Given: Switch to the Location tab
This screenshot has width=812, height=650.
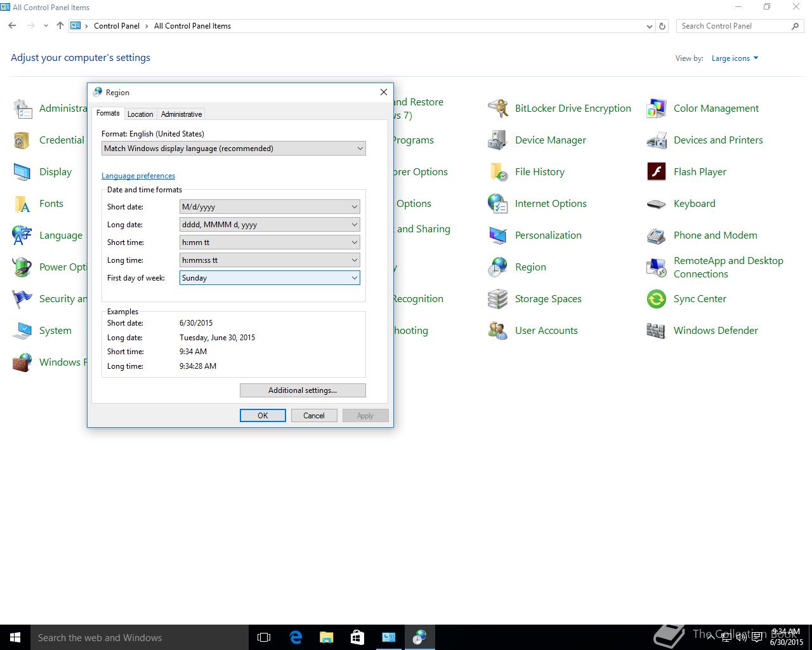Looking at the screenshot, I should point(140,114).
